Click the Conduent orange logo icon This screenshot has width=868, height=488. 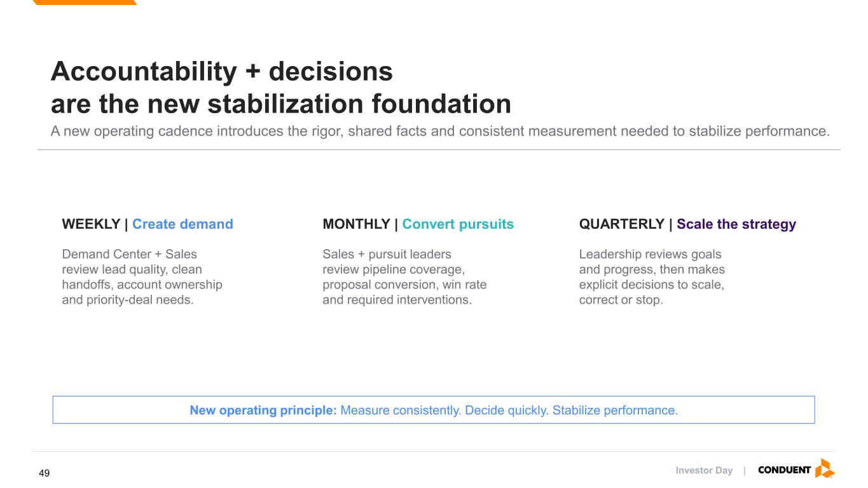click(x=825, y=469)
